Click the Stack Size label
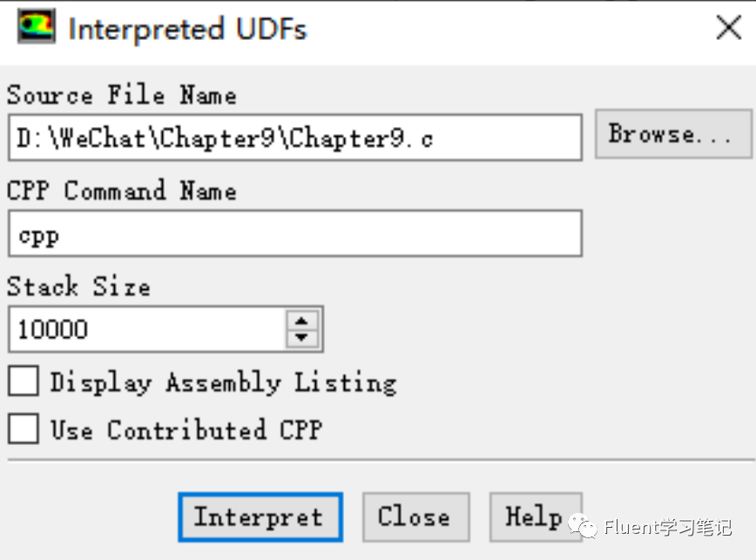Viewport: 756px width, 560px height. (78, 287)
